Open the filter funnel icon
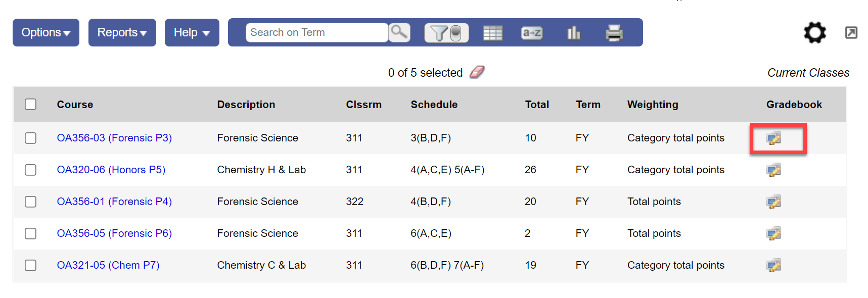 pos(439,32)
